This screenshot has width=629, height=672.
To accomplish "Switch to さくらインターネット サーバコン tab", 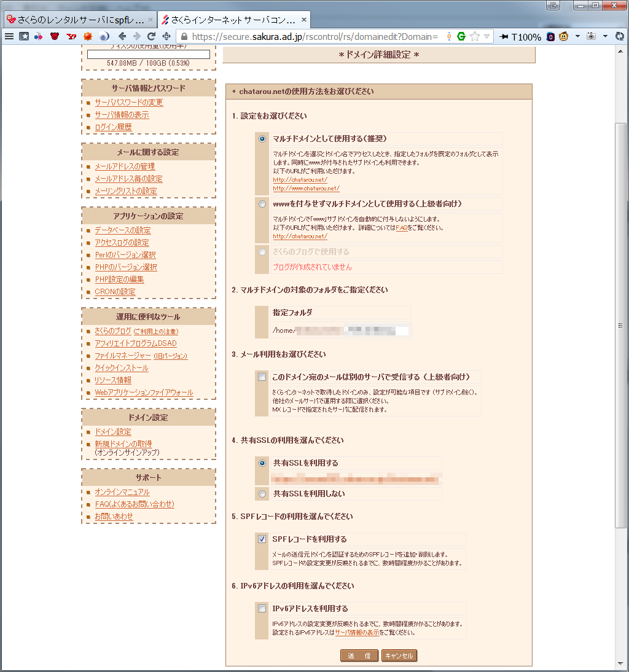I will click(233, 20).
